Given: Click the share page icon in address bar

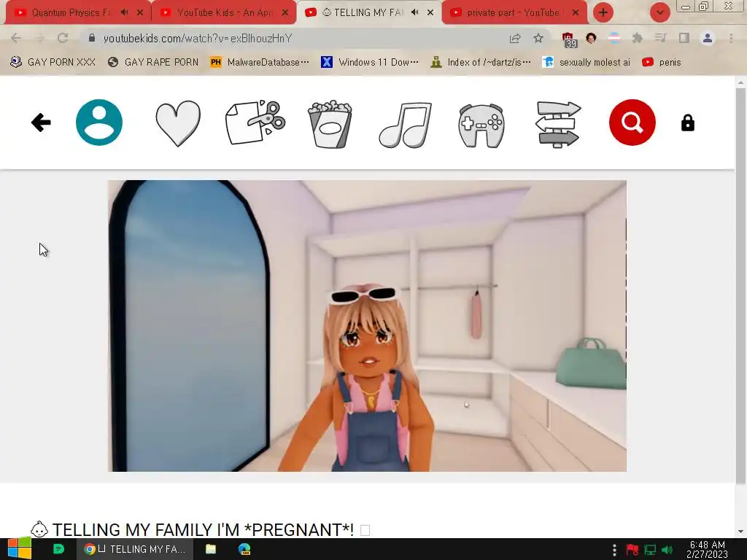Looking at the screenshot, I should (x=515, y=38).
